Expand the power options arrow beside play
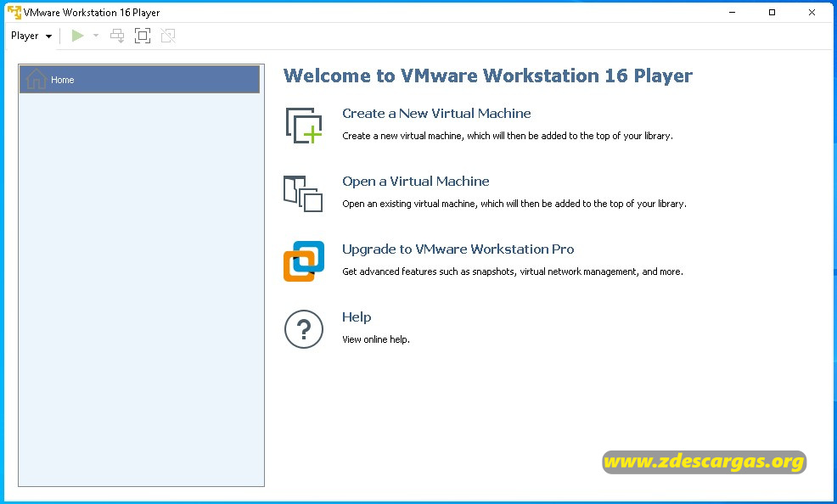 click(96, 36)
